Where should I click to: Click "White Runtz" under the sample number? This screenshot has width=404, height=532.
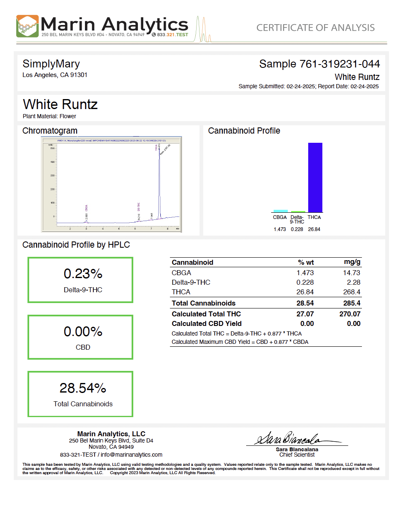[357, 77]
